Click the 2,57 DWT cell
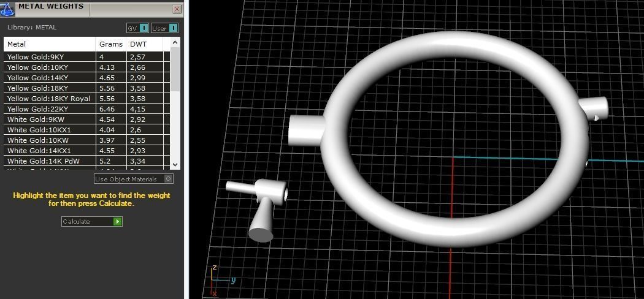The width and height of the screenshot is (644, 299). 145,56
